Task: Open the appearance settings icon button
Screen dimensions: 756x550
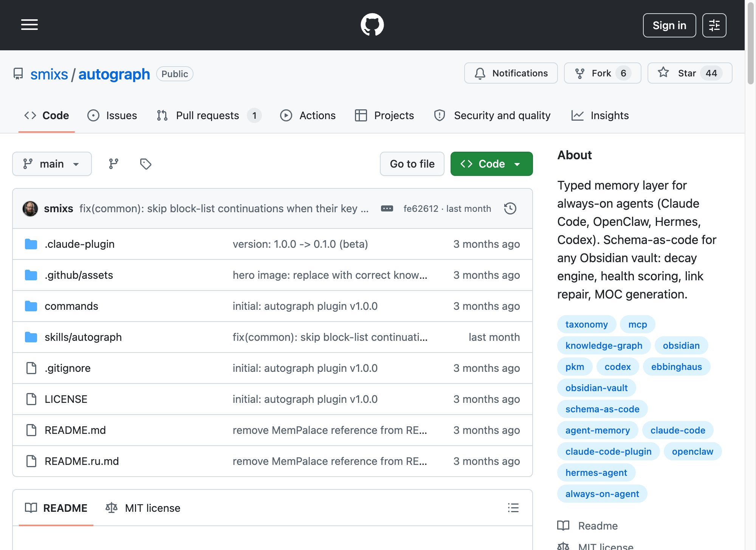Action: 714,25
